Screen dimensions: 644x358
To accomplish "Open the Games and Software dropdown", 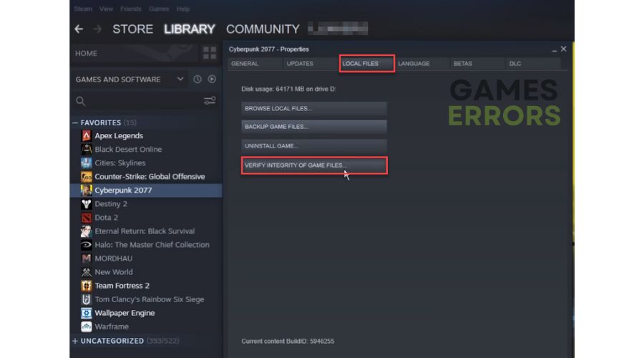I will [x=130, y=79].
